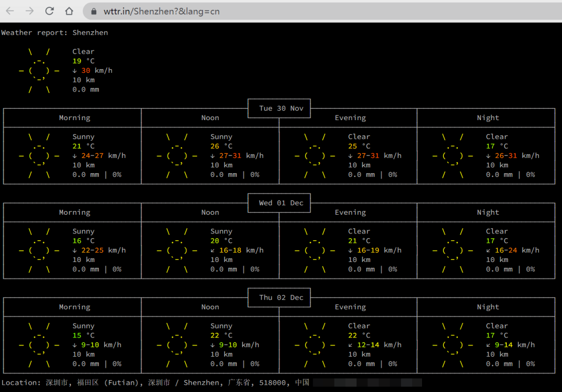Click the Morning header under Thu 02 Dec
Image resolution: width=562 pixels, height=392 pixels.
(74, 307)
